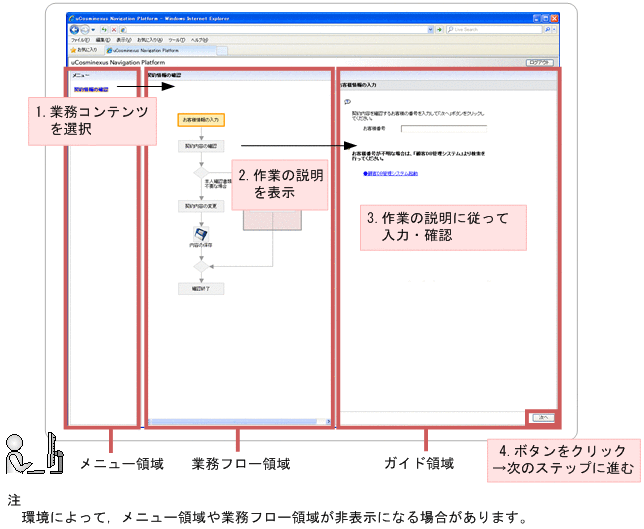The width and height of the screenshot is (644, 529).
Task: Select the 契約内容の変更 flow node
Action: coord(201,206)
